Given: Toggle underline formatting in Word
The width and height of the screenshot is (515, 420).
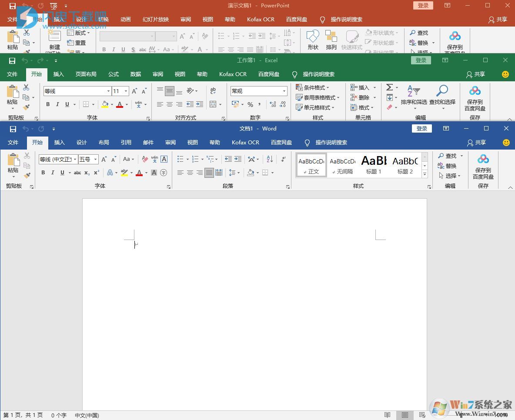Looking at the screenshot, I should point(63,172).
